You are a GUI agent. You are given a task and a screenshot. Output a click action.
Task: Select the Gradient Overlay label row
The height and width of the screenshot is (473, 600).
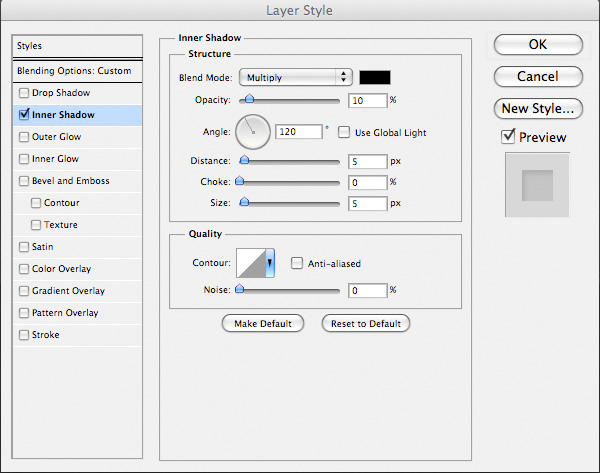tap(77, 291)
